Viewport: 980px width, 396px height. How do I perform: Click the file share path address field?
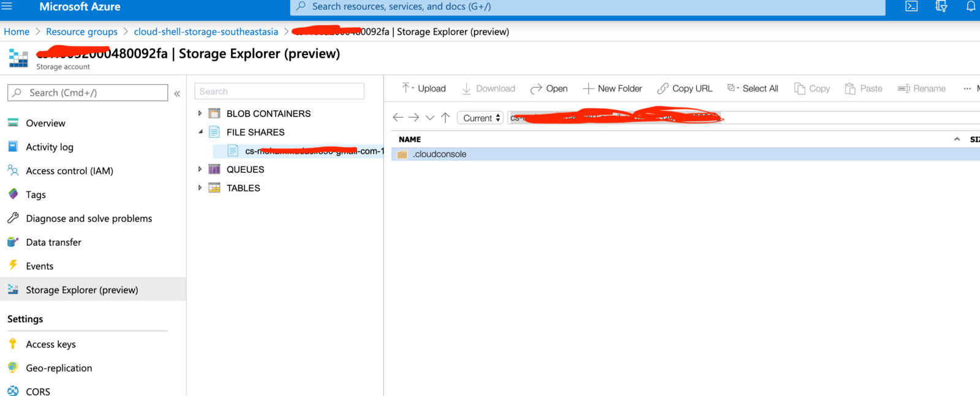744,118
